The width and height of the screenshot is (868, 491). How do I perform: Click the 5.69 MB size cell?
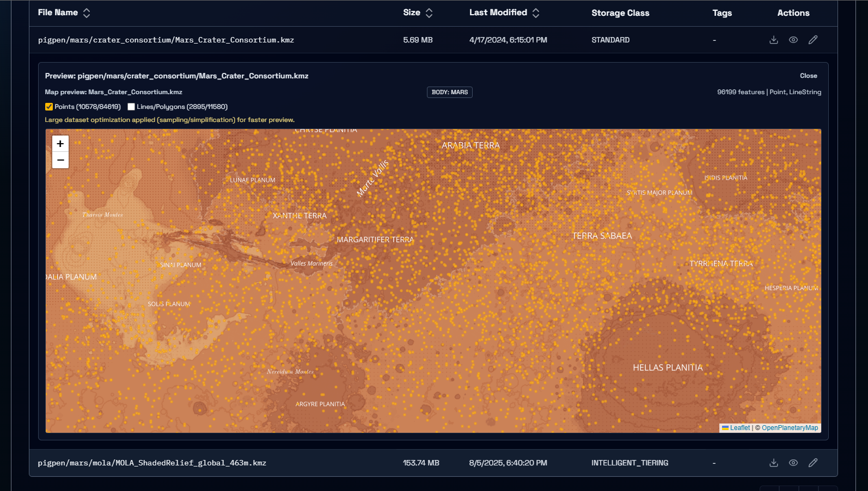pyautogui.click(x=418, y=40)
